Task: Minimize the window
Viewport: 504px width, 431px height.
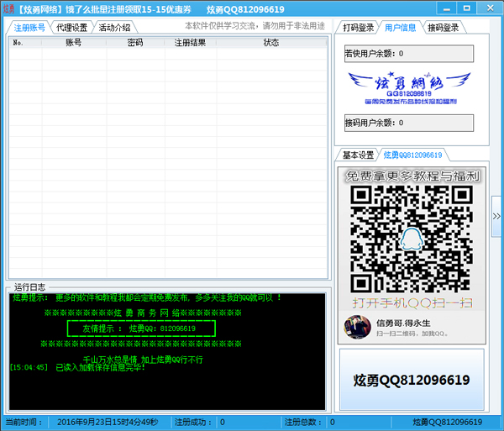Action: coord(447,8)
